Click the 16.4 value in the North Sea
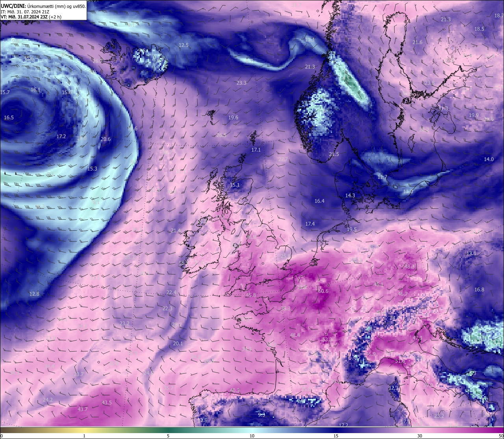 pyautogui.click(x=319, y=201)
